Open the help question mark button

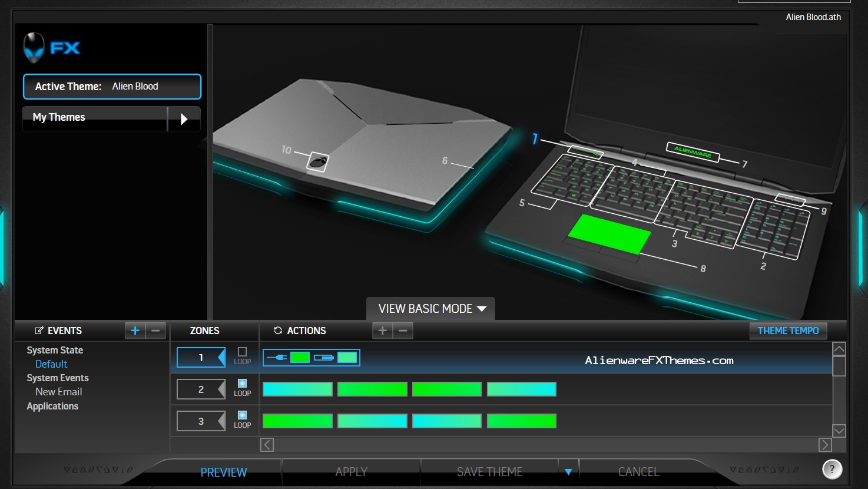click(832, 469)
